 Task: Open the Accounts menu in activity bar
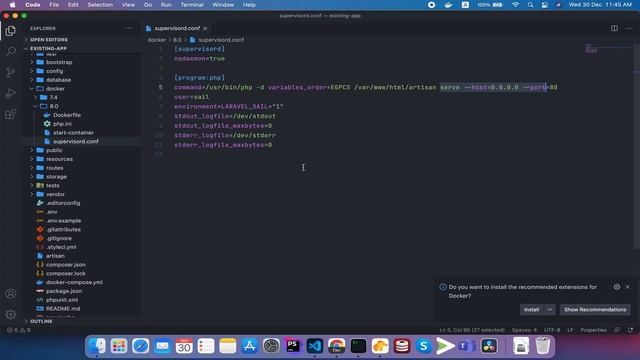pyautogui.click(x=11, y=294)
